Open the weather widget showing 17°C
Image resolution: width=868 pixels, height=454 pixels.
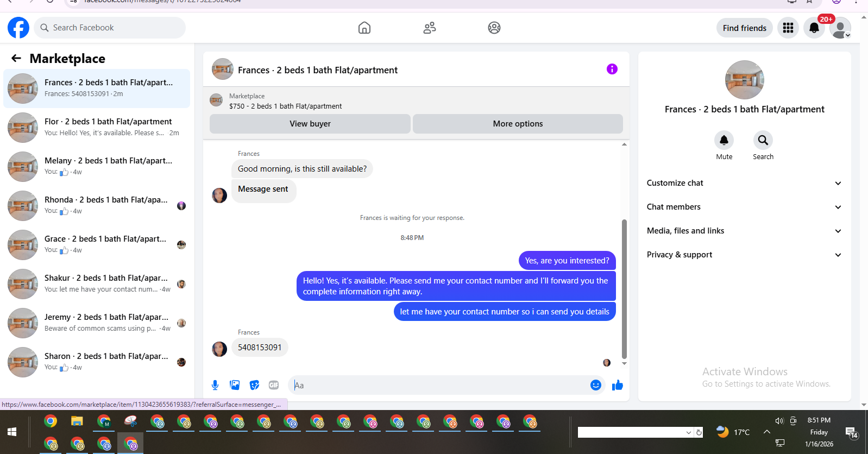tap(733, 432)
